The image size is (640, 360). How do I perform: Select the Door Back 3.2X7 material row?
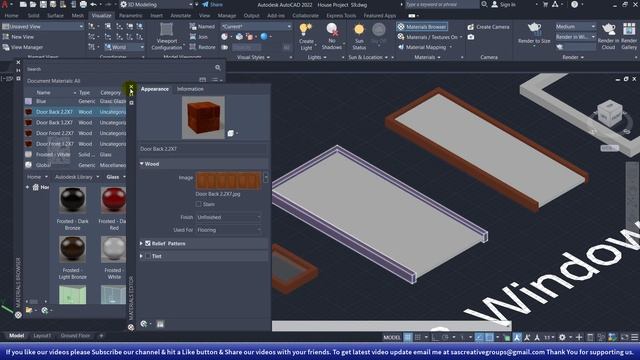pyautogui.click(x=75, y=122)
